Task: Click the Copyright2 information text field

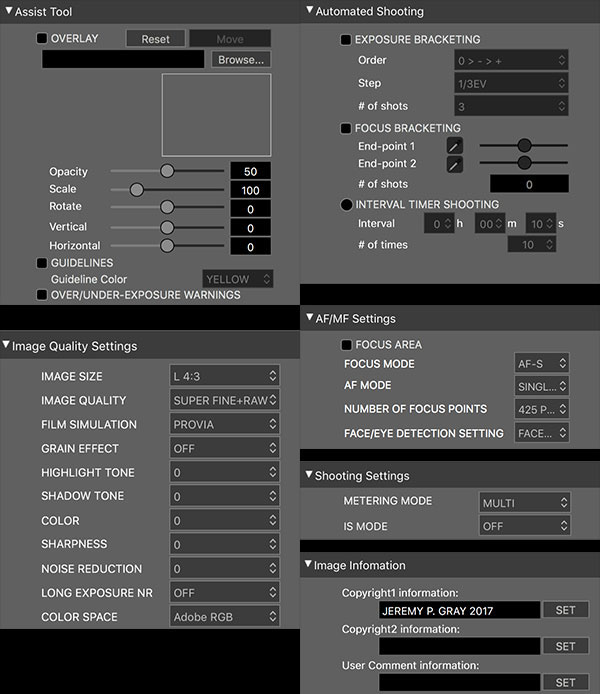Action: [x=459, y=646]
